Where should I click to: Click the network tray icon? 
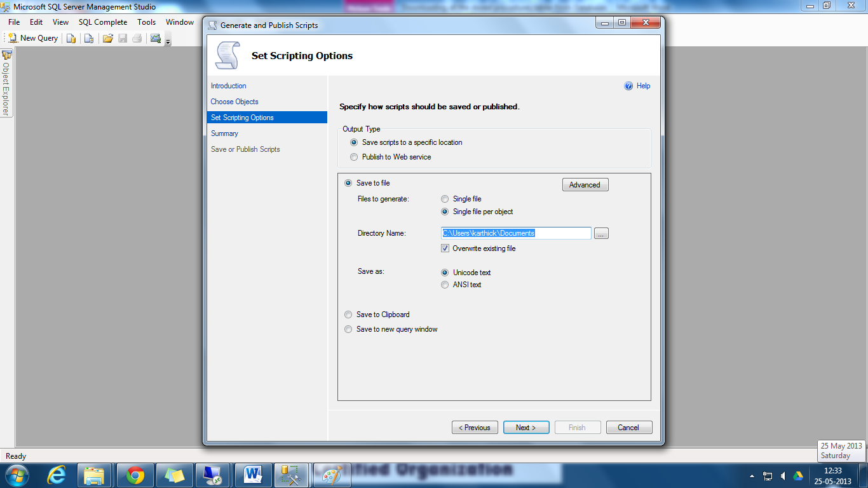tap(768, 476)
